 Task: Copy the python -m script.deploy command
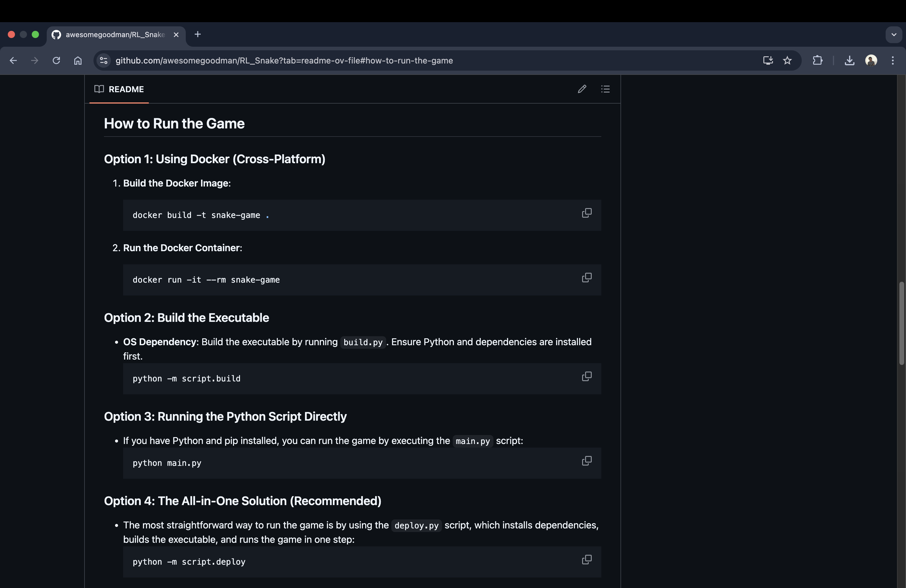coord(587,560)
